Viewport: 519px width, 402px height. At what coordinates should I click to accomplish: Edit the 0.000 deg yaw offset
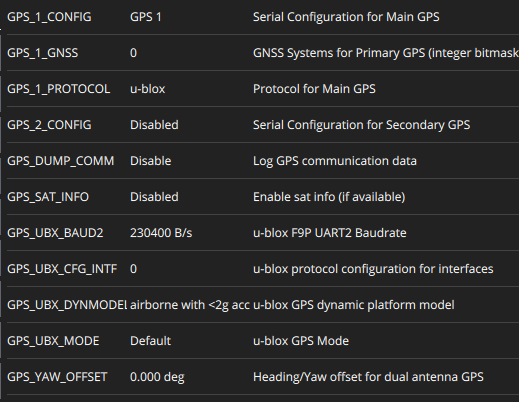pos(157,377)
